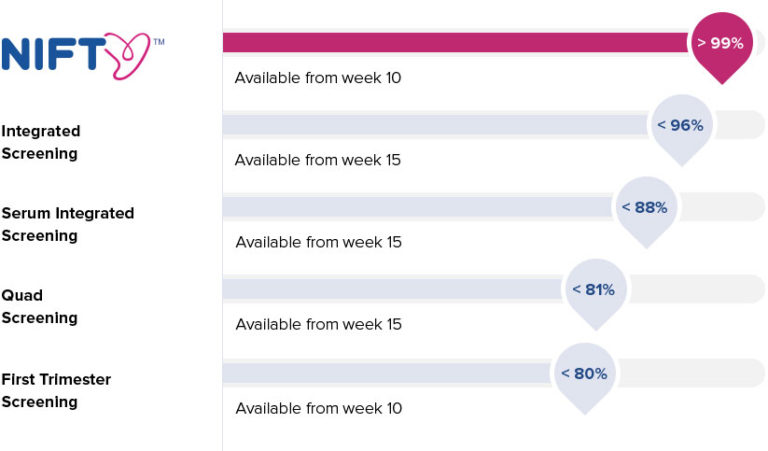Viewport: 768px width, 451px height.
Task: Click the < 80% marker pin
Action: 584,374
